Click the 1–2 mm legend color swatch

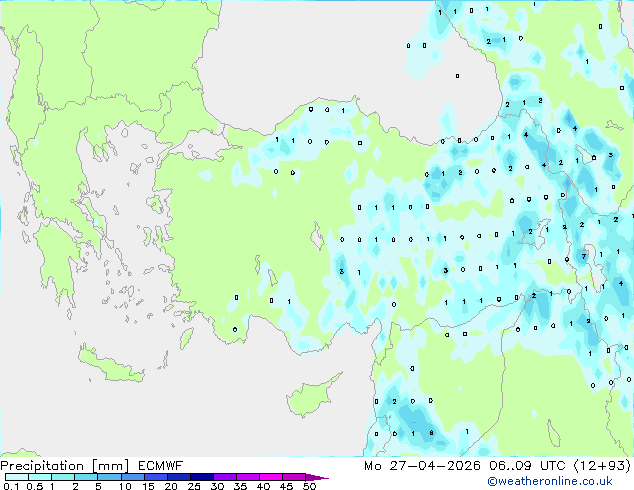pos(63,477)
